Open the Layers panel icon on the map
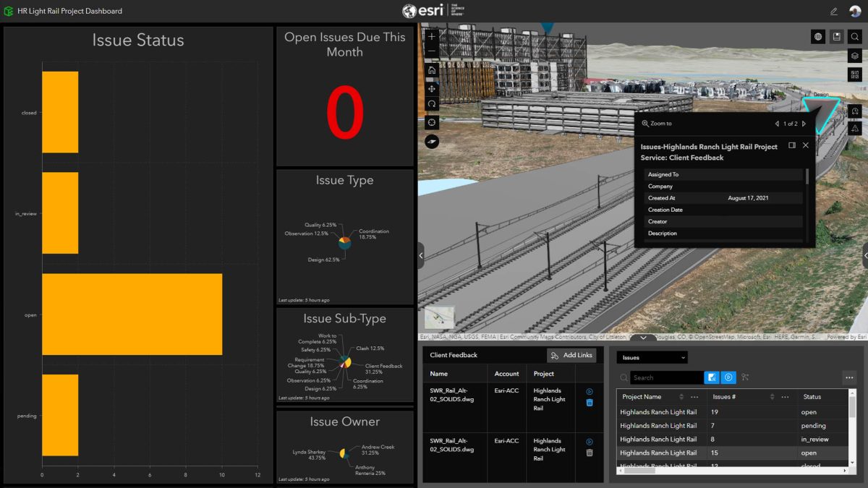Viewport: 868px width, 488px height. tap(854, 56)
